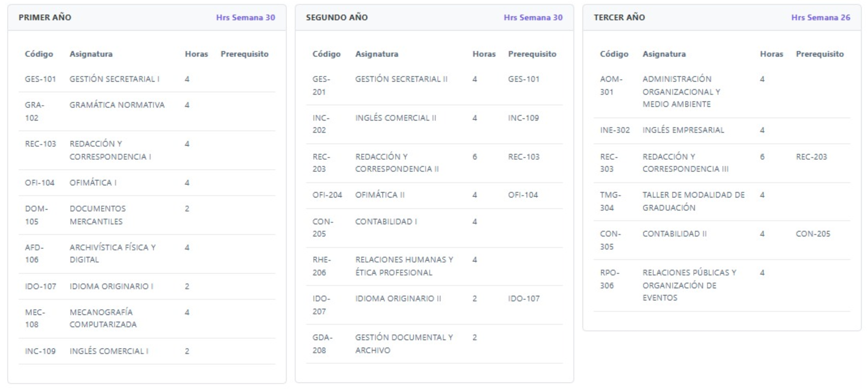Click the IDO-107 prerequisite of Idioma Originario II
868x389 pixels.
click(524, 299)
